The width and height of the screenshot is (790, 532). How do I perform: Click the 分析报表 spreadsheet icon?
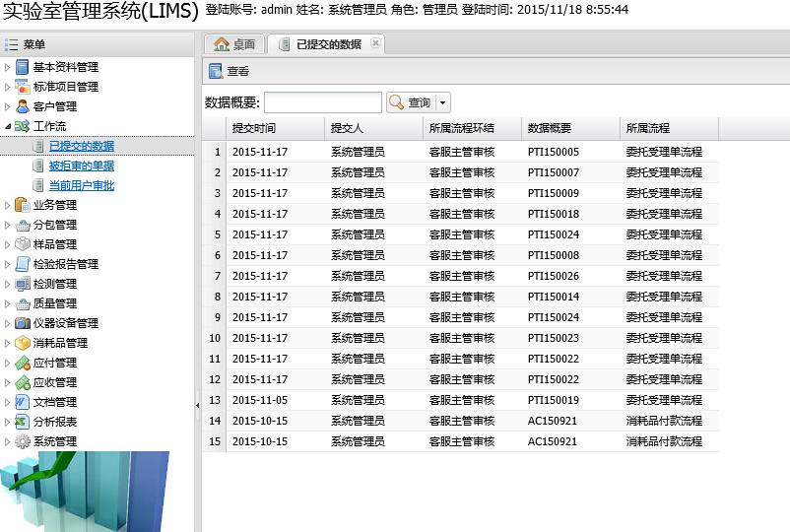tap(23, 422)
